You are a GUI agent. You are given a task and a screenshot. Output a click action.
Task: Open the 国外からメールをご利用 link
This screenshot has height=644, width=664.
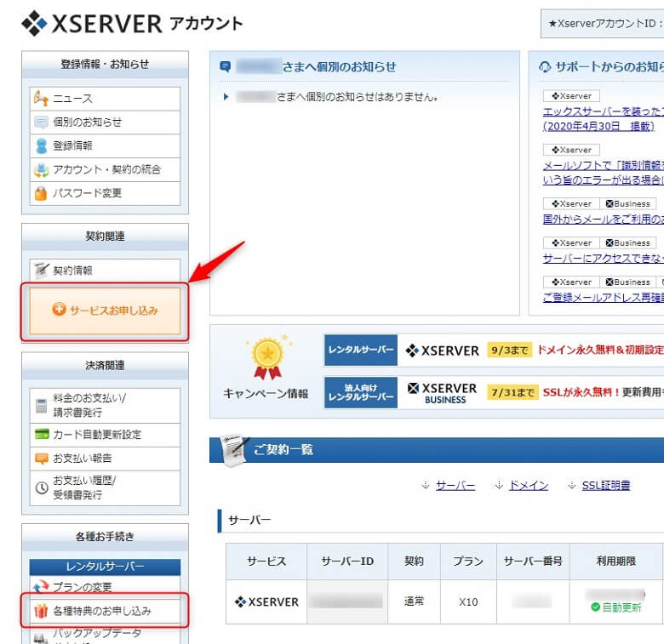tap(603, 219)
